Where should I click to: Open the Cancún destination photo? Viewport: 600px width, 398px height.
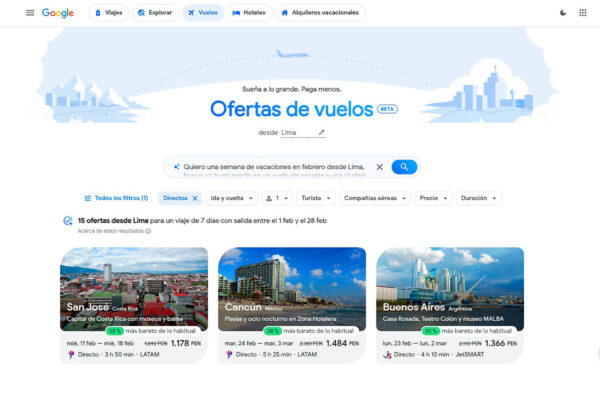point(292,289)
